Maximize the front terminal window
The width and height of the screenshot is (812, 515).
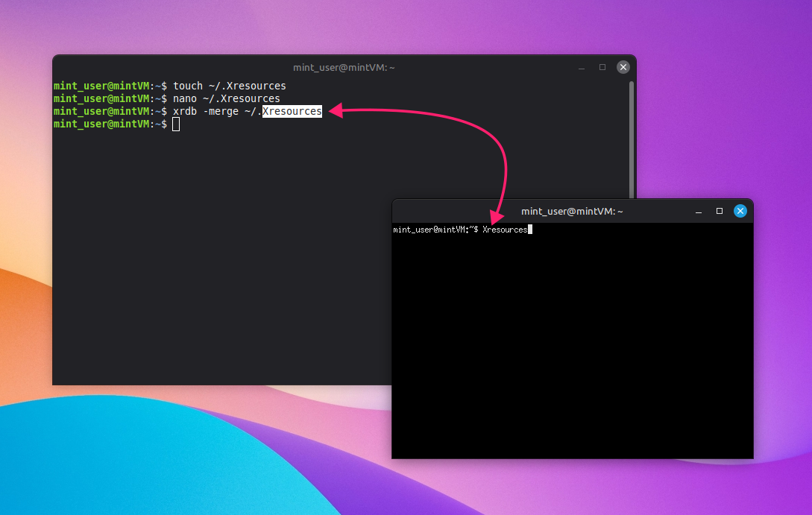coord(720,211)
